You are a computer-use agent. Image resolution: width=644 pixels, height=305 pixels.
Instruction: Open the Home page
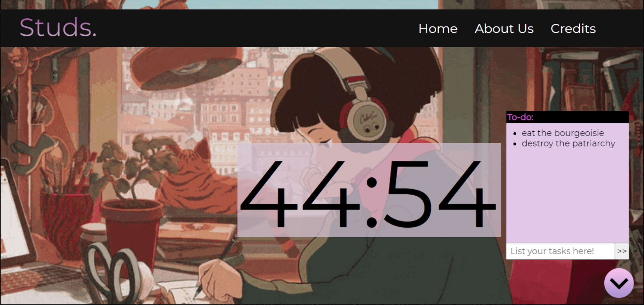point(438,29)
